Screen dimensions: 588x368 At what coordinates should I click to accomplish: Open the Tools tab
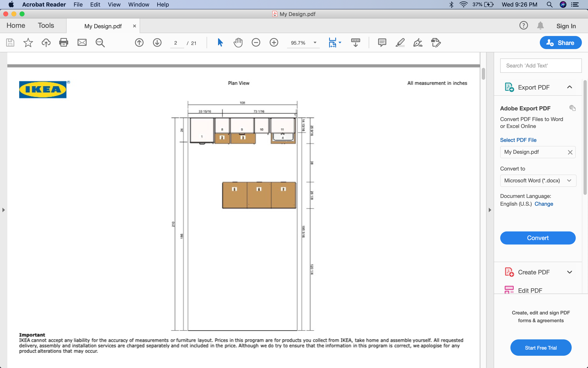click(46, 26)
